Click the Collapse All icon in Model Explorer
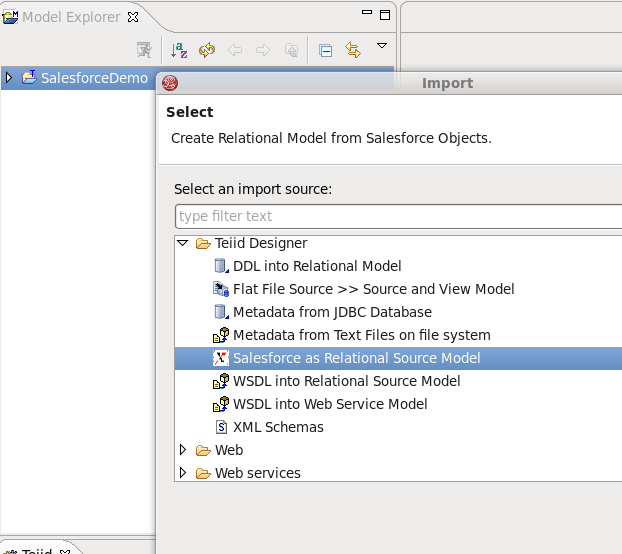This screenshot has height=554, width=622. (325, 50)
